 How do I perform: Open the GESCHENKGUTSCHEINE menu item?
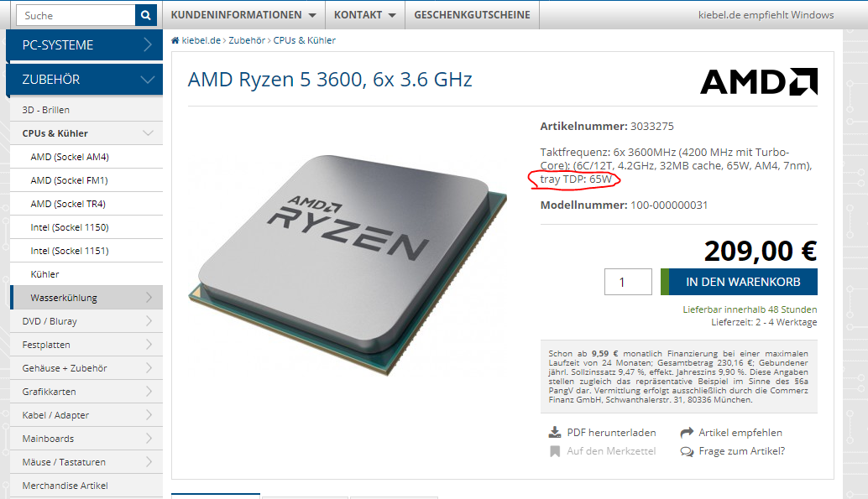pyautogui.click(x=473, y=15)
